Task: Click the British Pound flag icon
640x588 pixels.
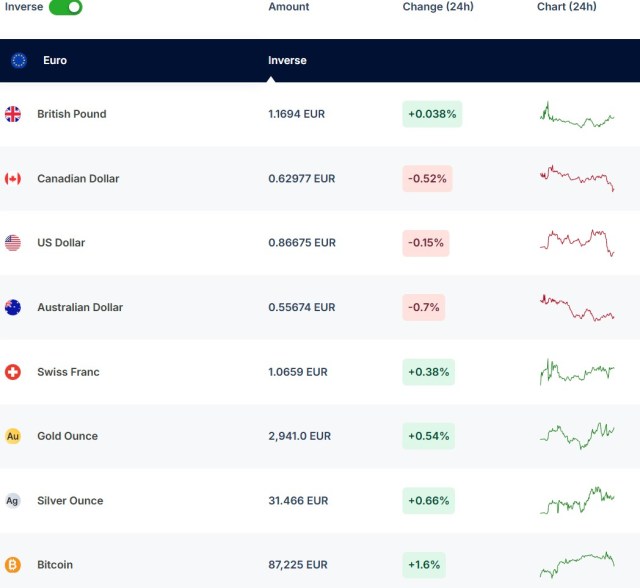Action: coord(13,114)
